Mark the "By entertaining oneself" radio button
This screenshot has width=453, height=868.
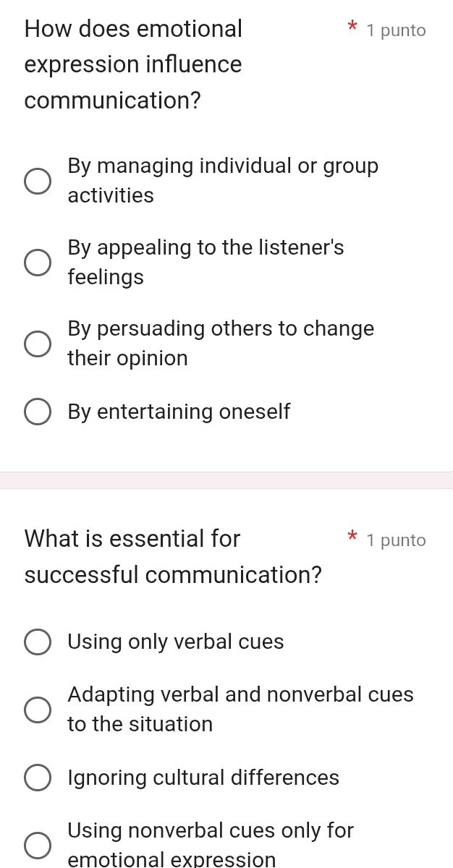(38, 412)
